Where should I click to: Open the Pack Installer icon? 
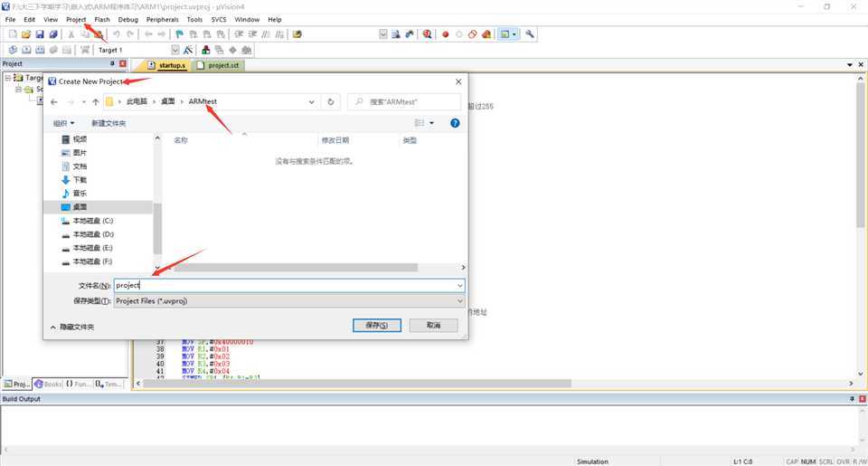[246, 50]
